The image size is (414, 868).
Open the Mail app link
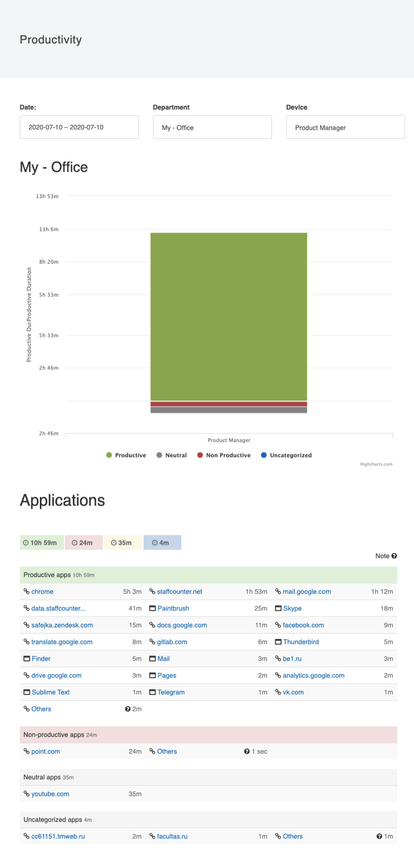tap(164, 659)
